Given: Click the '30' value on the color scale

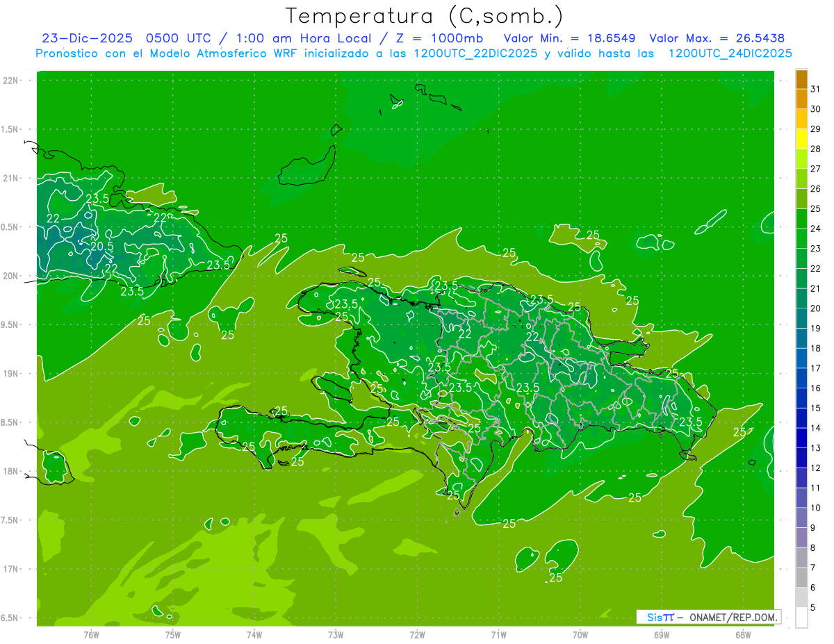Looking at the screenshot, I should pyautogui.click(x=815, y=109).
